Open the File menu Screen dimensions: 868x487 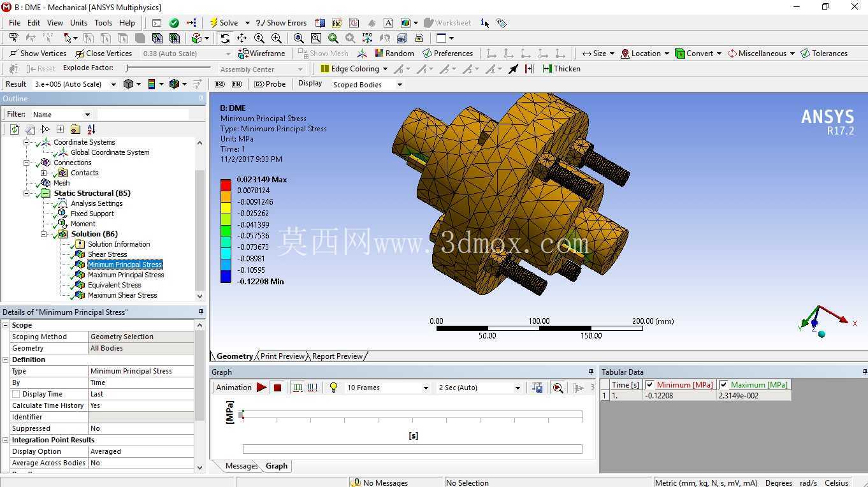[x=15, y=23]
